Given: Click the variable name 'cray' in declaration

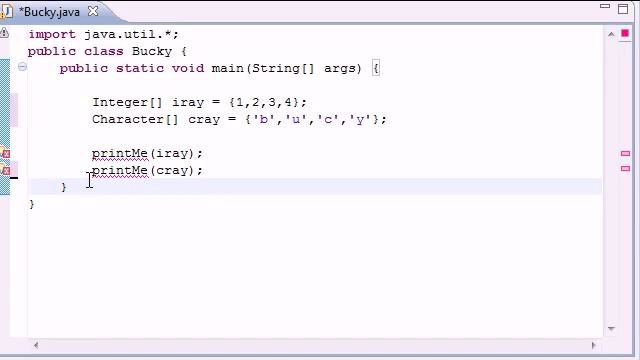Looking at the screenshot, I should [204, 120].
